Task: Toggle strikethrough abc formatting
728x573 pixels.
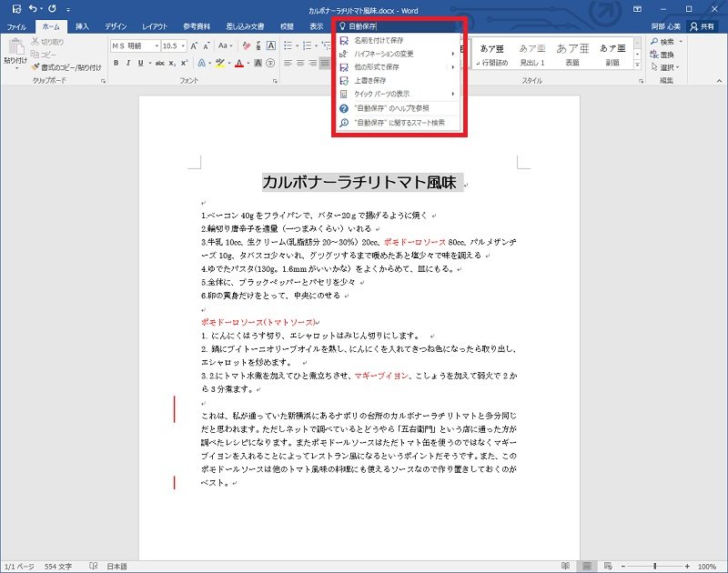Action: pyautogui.click(x=160, y=63)
